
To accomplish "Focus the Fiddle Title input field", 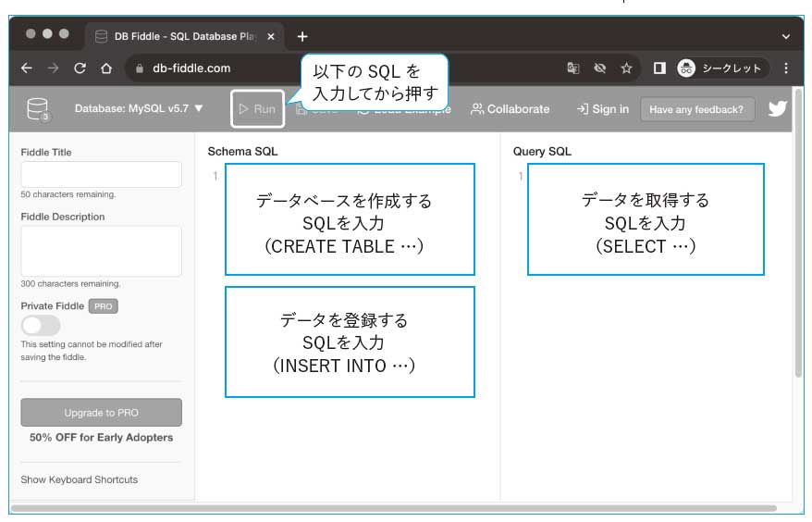I will [101, 174].
